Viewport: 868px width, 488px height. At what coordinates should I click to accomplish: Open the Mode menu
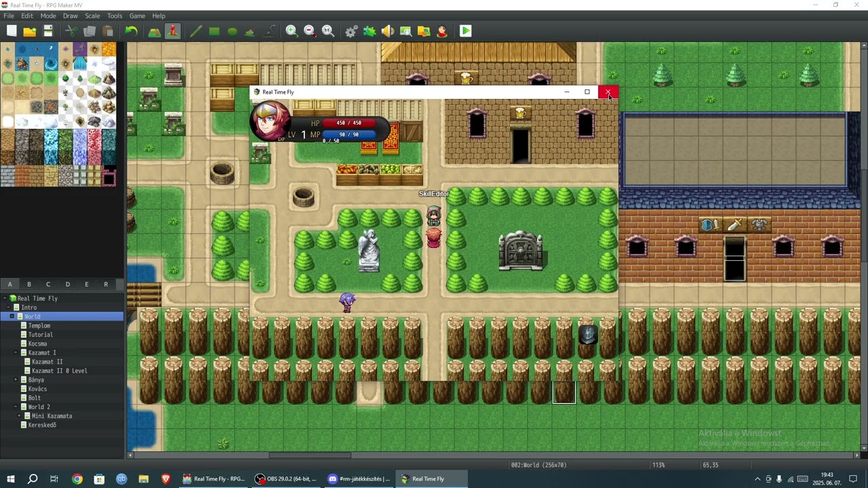click(x=48, y=16)
